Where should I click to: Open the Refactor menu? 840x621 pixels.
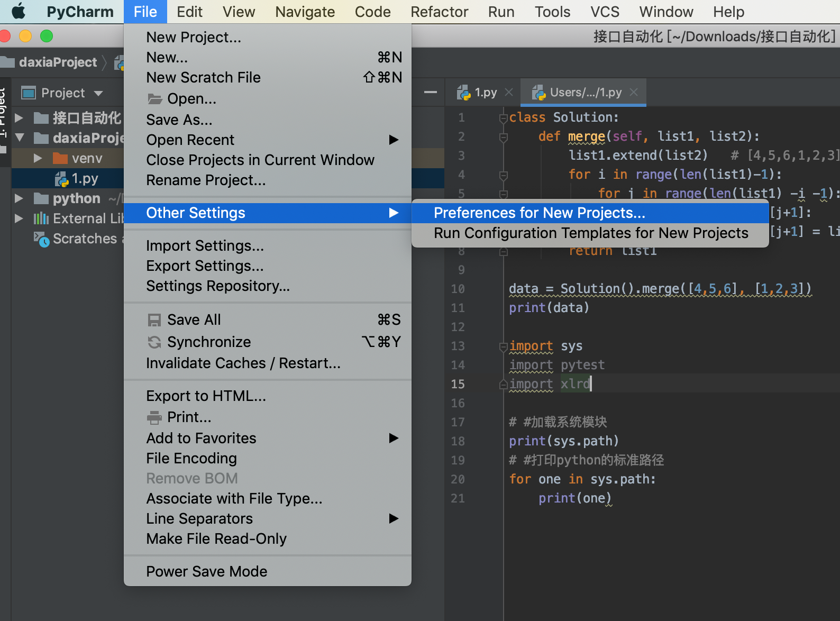click(439, 12)
